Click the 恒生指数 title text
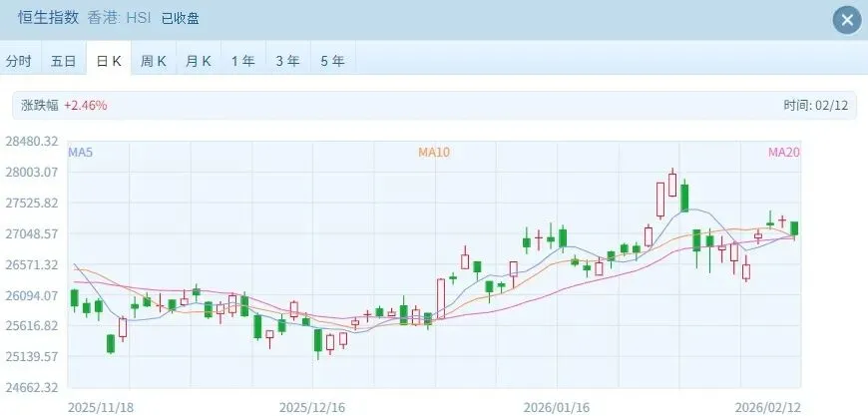This screenshot has height=416, width=868. (x=49, y=18)
